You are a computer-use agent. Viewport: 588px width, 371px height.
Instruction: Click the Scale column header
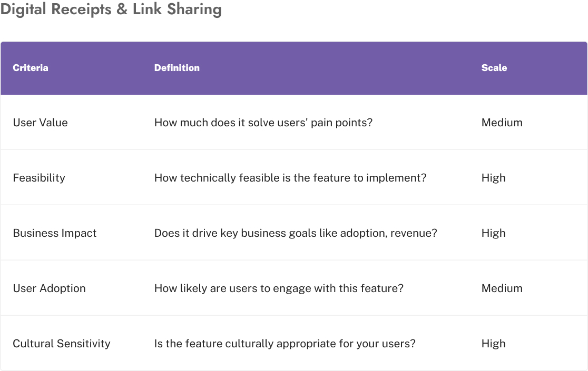point(494,68)
